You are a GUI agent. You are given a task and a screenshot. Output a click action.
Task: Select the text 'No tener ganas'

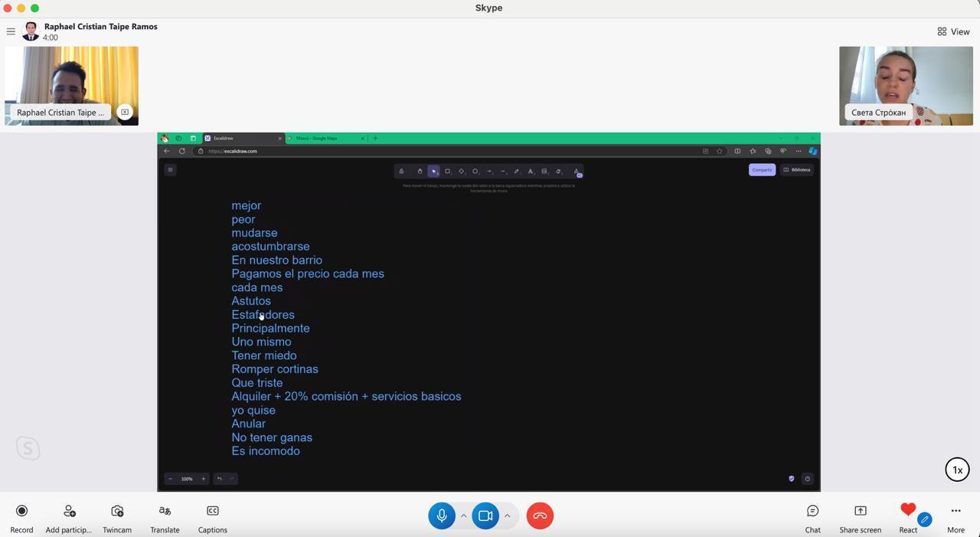click(x=272, y=437)
